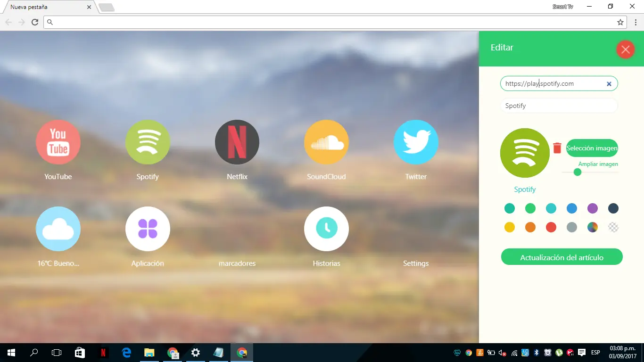Click the Spotify name input field
Image resolution: width=644 pixels, height=362 pixels.
coord(559,106)
